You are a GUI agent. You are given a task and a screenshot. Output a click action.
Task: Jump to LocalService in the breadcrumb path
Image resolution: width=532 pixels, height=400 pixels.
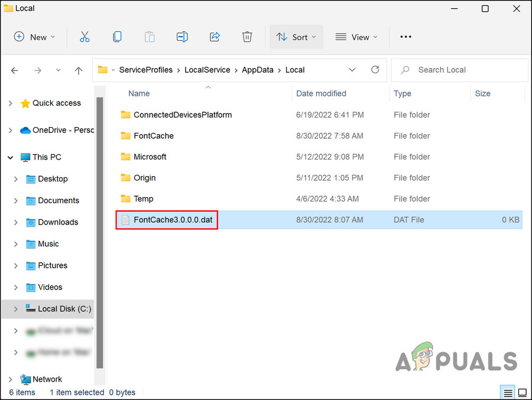[207, 70]
